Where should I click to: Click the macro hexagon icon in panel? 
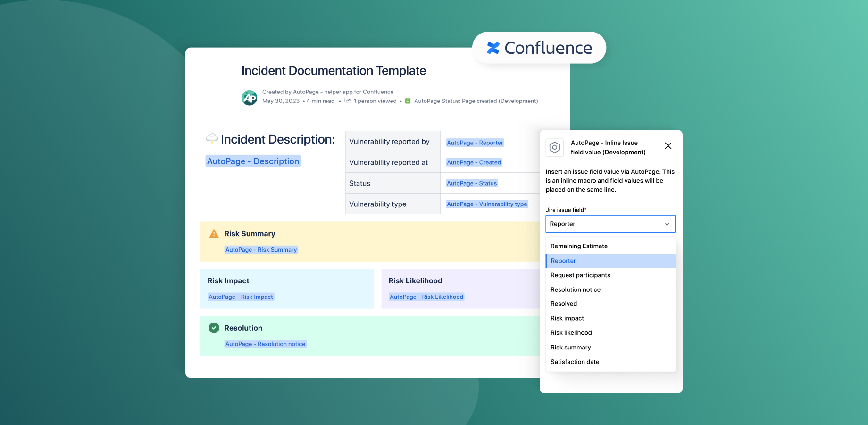click(555, 148)
